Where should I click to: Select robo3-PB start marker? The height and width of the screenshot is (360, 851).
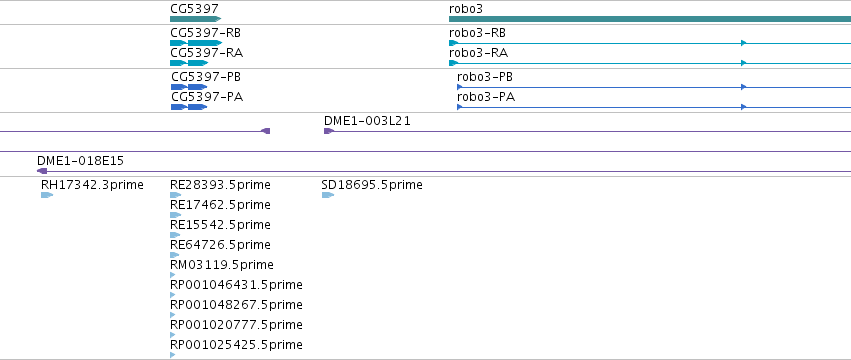460,87
